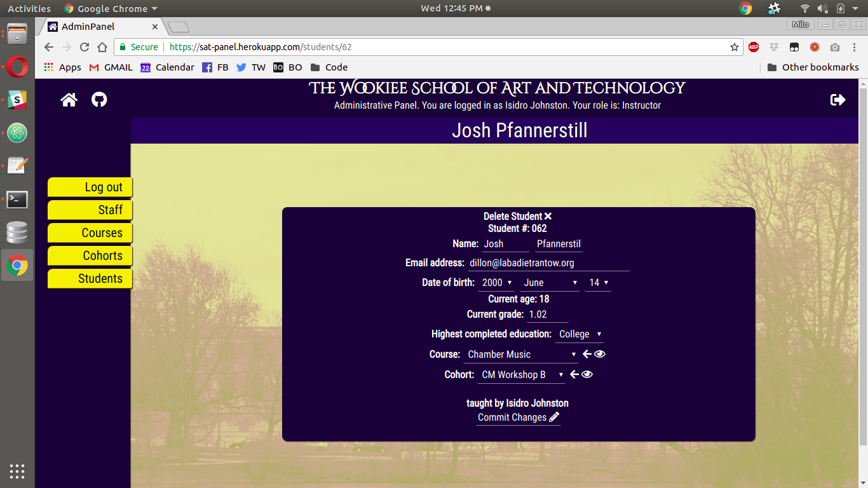
Task: Open the Apps bookmark shortcut
Action: tap(62, 67)
